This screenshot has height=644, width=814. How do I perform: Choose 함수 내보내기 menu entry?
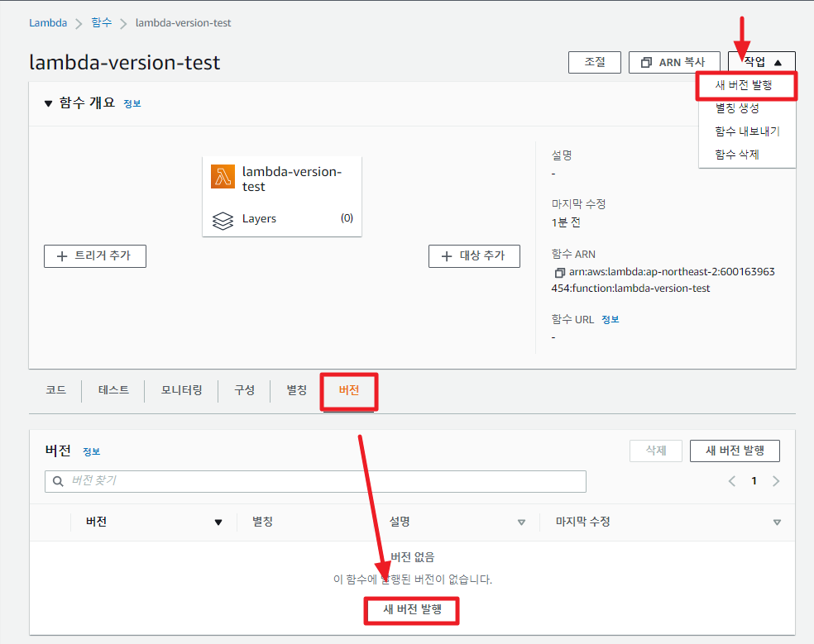(747, 131)
